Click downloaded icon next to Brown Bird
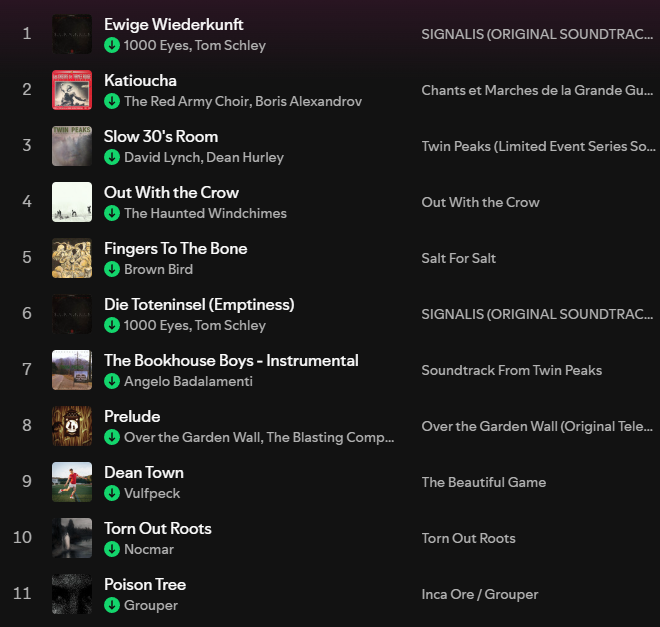The image size is (660, 627). tap(112, 269)
